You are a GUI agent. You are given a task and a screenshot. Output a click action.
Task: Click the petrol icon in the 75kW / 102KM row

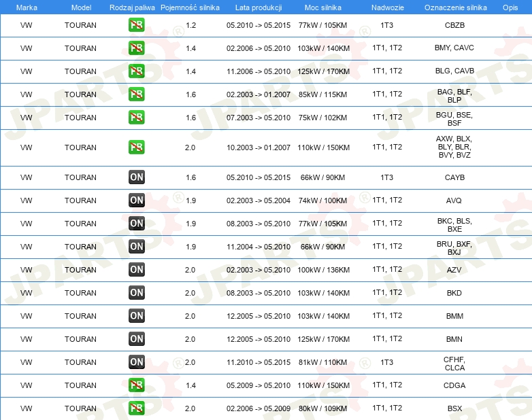(x=136, y=118)
